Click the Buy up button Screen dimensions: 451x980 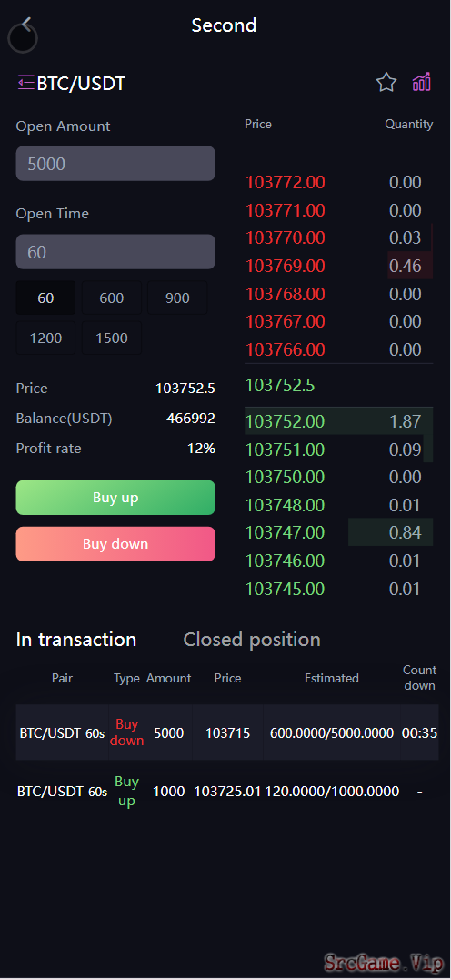[x=115, y=498]
